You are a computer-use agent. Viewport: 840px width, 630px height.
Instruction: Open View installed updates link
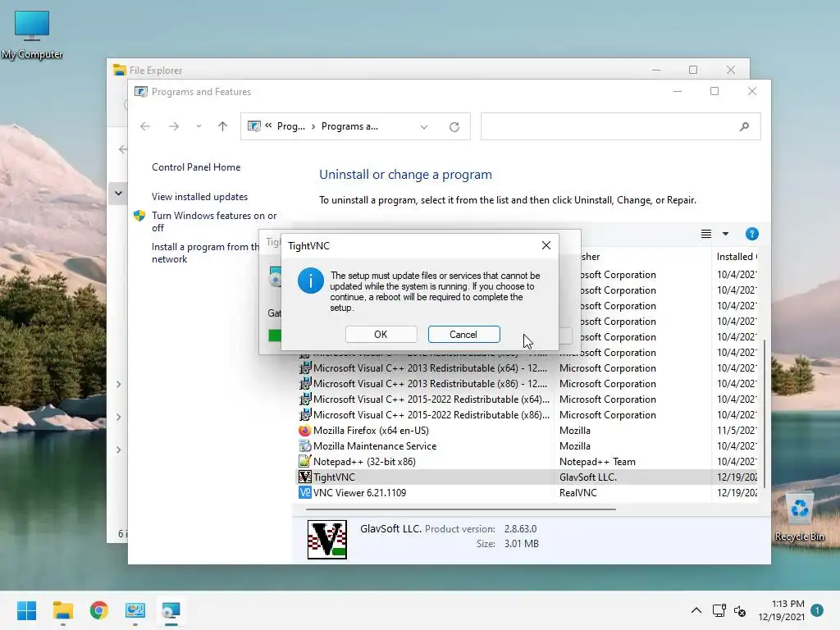200,197
